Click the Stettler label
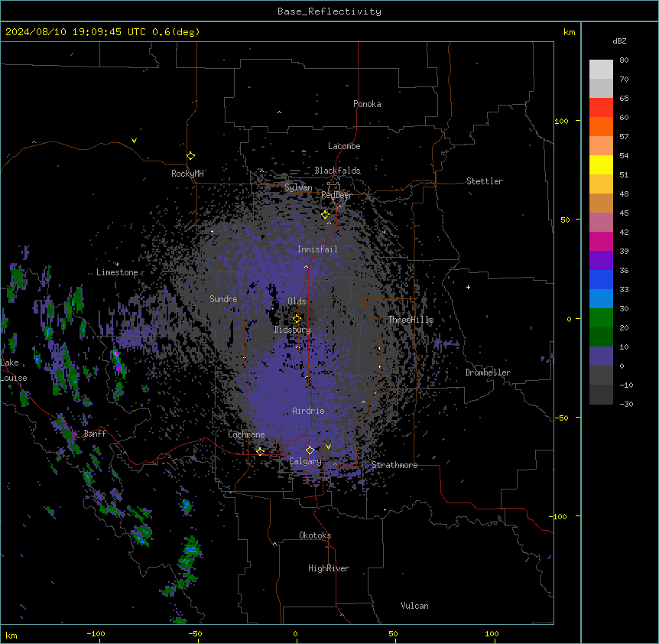659x644 pixels. [485, 181]
